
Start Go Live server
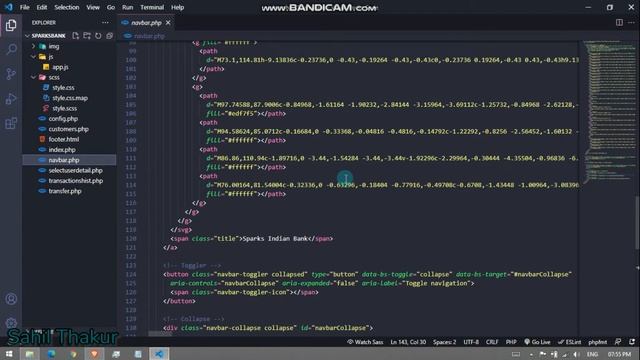538,342
